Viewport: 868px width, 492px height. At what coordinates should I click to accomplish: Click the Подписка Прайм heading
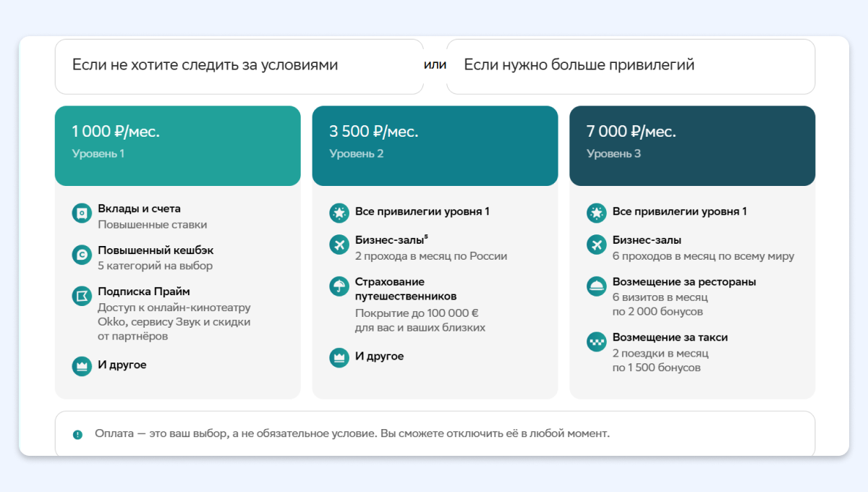coord(144,292)
